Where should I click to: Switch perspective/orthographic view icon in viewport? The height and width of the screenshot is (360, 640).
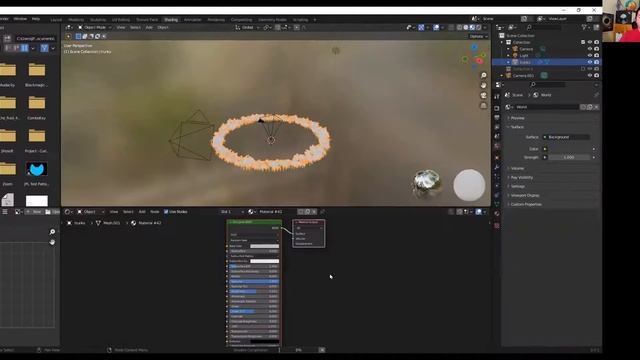(x=484, y=106)
